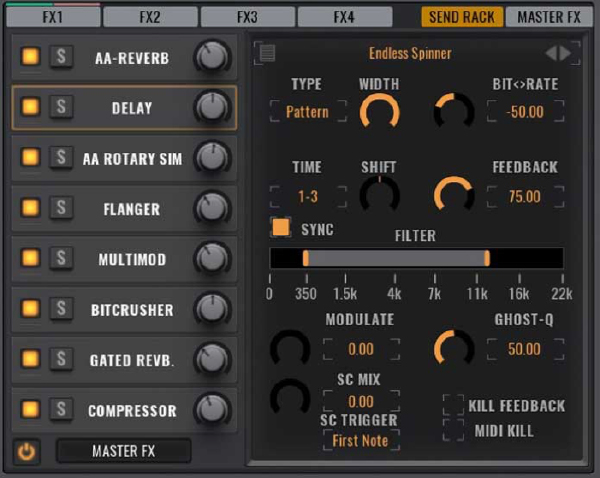Click the WIDTH knob
The height and width of the screenshot is (478, 600).
(x=380, y=112)
